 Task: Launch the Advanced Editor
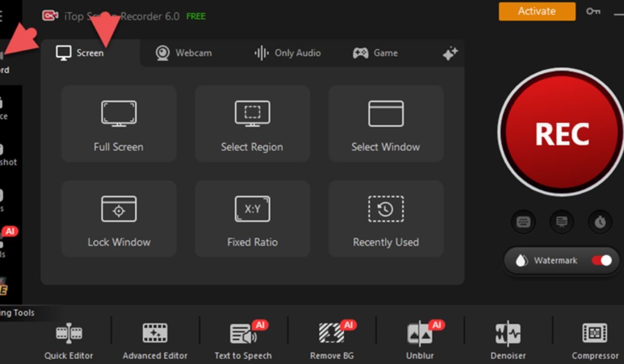[155, 341]
